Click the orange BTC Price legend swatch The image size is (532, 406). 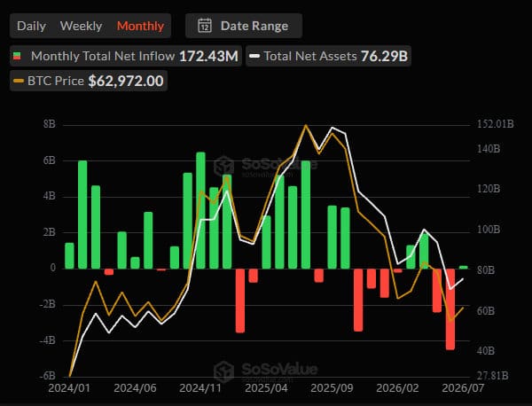[x=19, y=81]
